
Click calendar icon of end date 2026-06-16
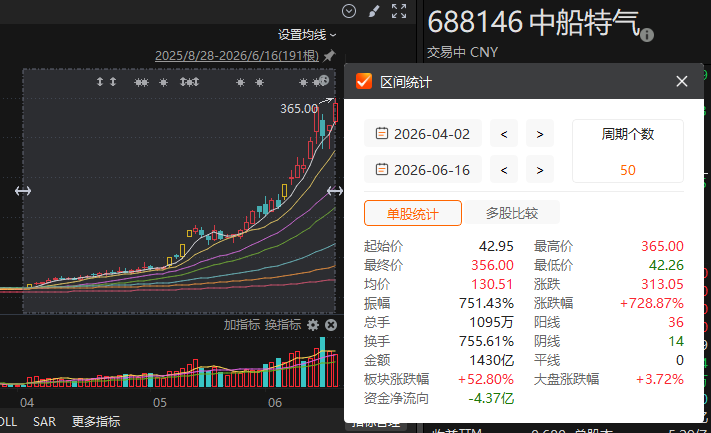pyautogui.click(x=382, y=169)
